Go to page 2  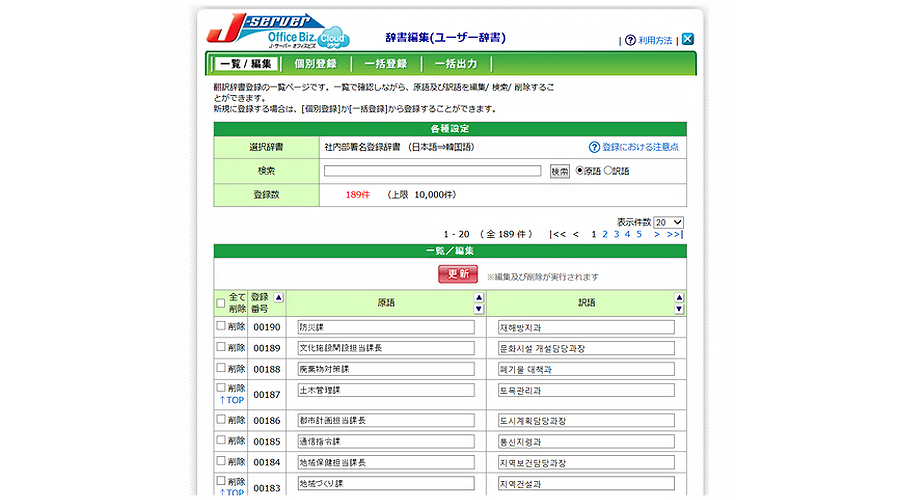point(605,234)
